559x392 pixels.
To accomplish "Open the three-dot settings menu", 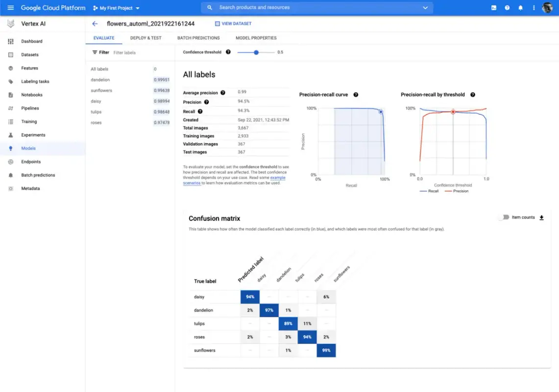I will [x=534, y=7].
